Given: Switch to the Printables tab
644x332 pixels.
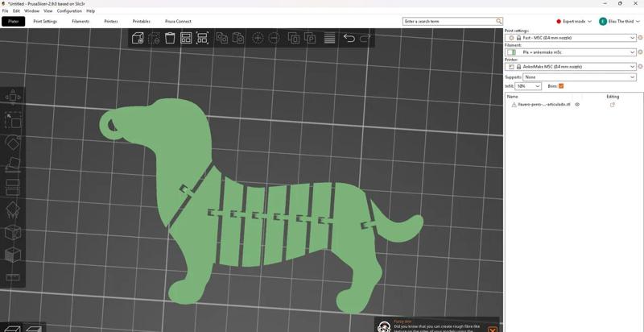Looking at the screenshot, I should 142,22.
